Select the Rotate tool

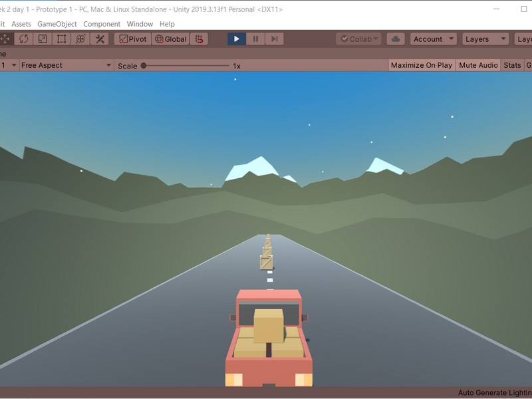pyautogui.click(x=23, y=39)
